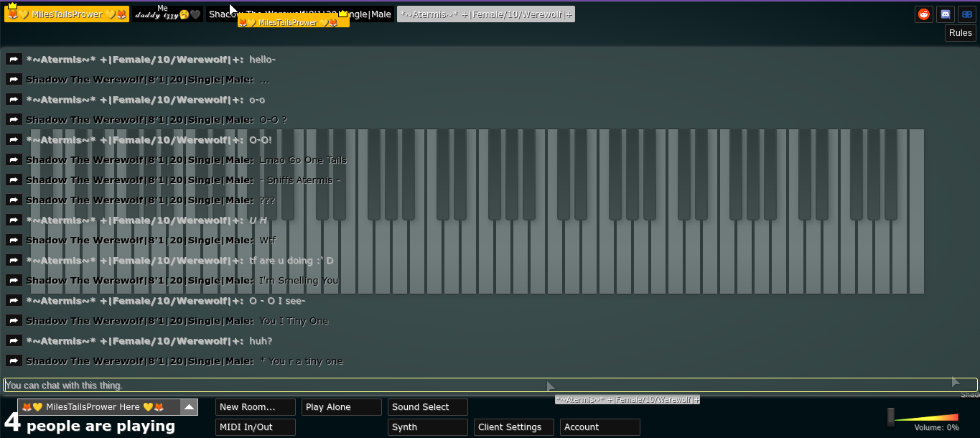
Task: Reply to 'O - O I see-' via arrow
Action: click(x=14, y=301)
